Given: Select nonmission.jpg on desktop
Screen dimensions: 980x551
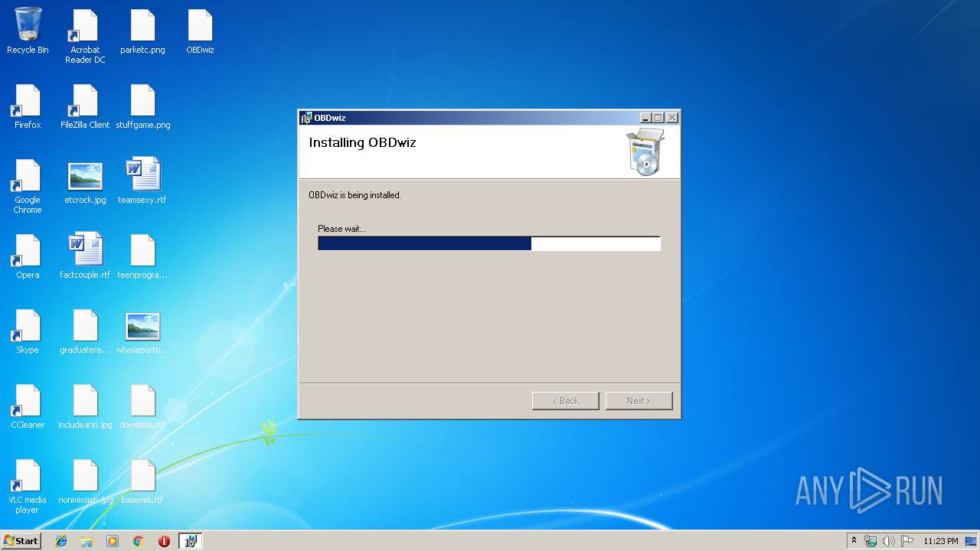Looking at the screenshot, I should click(x=85, y=481).
